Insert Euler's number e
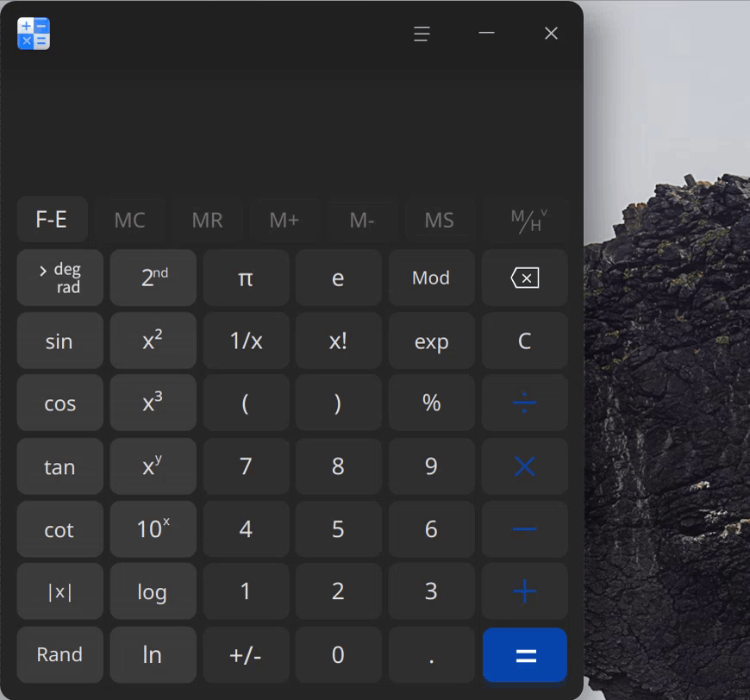Screen dimensions: 750x700 (x=338, y=278)
